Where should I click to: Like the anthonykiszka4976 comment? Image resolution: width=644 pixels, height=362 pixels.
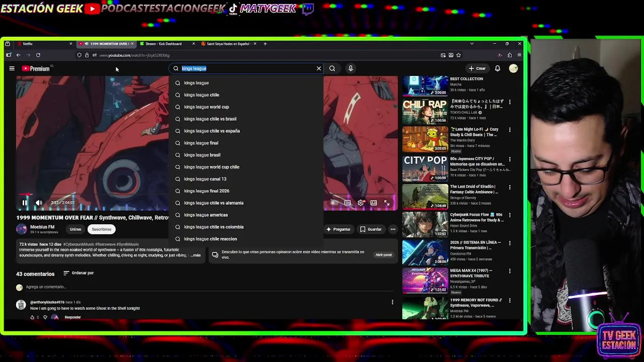pyautogui.click(x=32, y=317)
